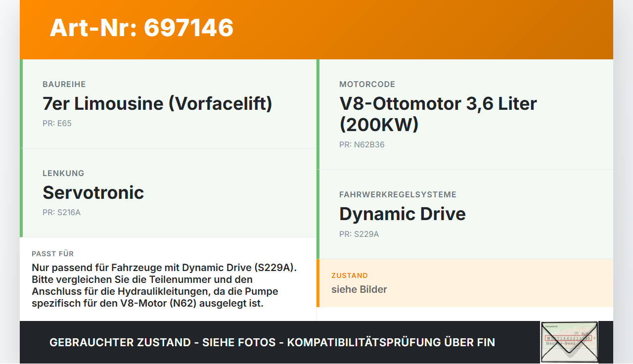Click the PR: S229A code

tap(359, 234)
